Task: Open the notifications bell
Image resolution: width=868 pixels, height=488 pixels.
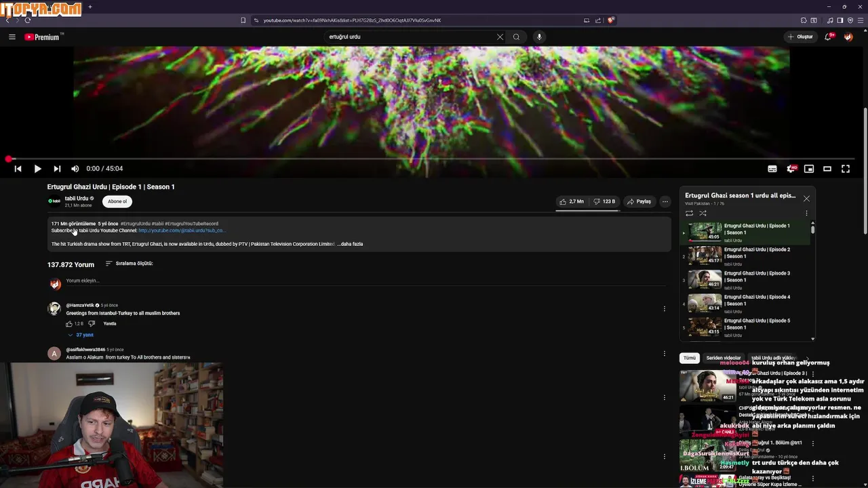Action: 828,37
